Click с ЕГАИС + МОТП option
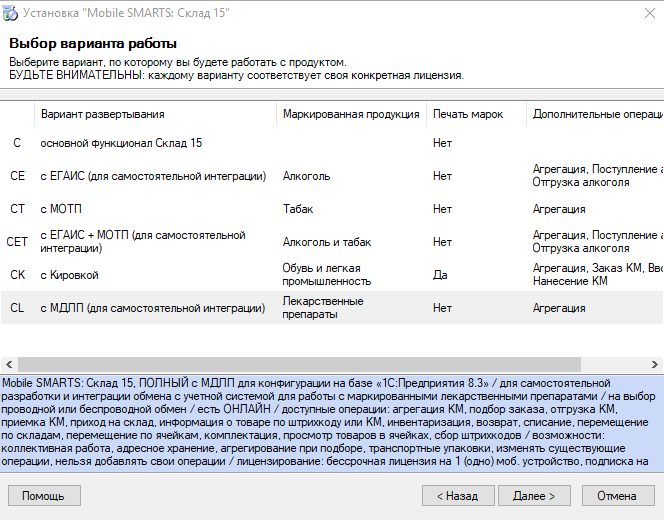Viewport: 664px width, 520px height. coord(143,241)
